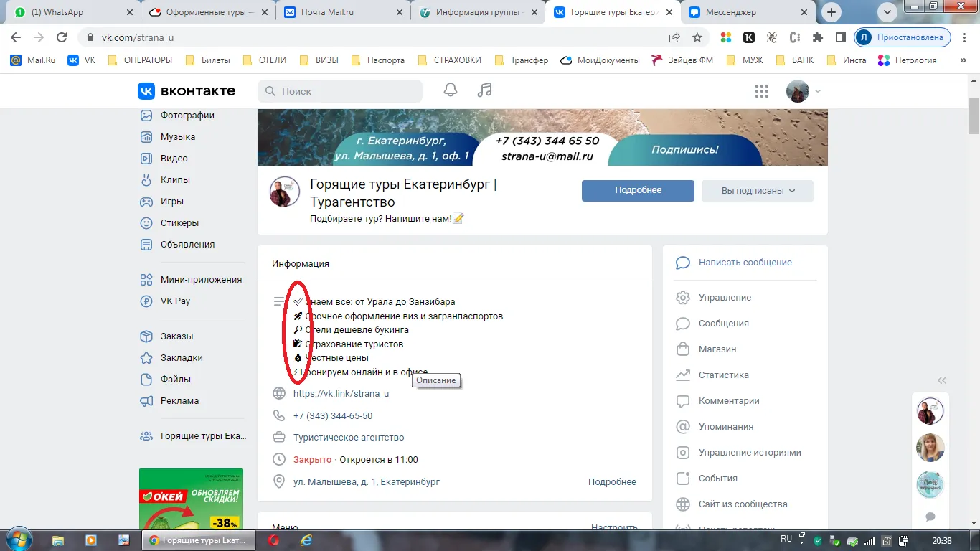This screenshot has height=551, width=980.
Task: Open the ВИЗЫ bookmarks folder
Action: pyautogui.click(x=319, y=60)
